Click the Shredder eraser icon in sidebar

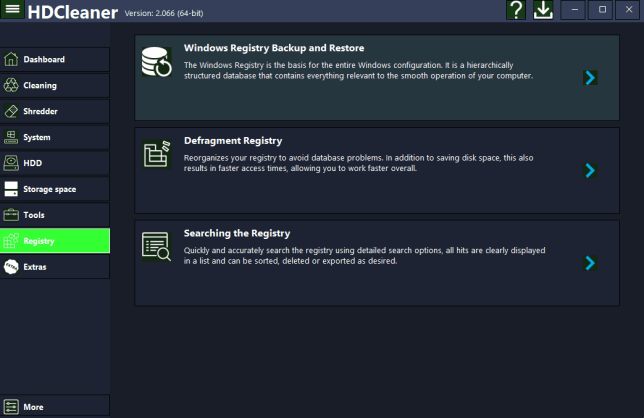(x=12, y=111)
